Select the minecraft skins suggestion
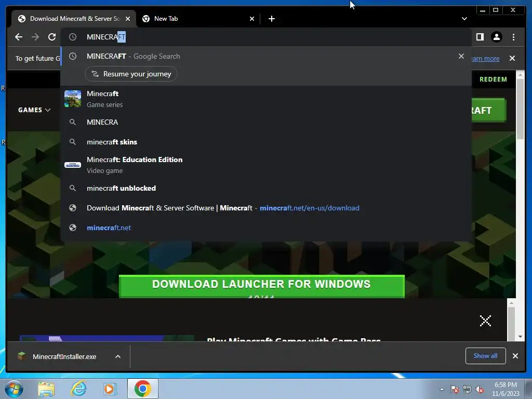 pos(266,142)
